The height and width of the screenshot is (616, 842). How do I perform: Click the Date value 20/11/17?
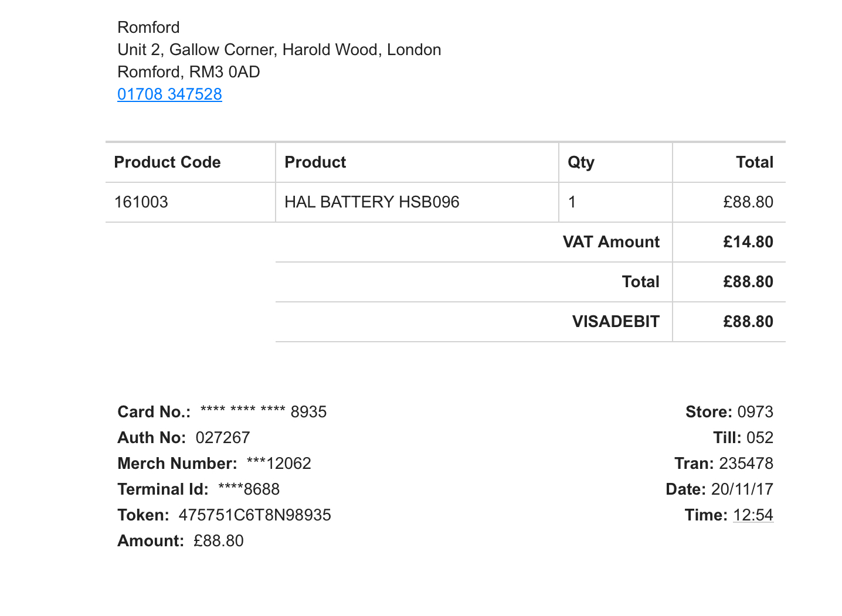[x=742, y=489]
